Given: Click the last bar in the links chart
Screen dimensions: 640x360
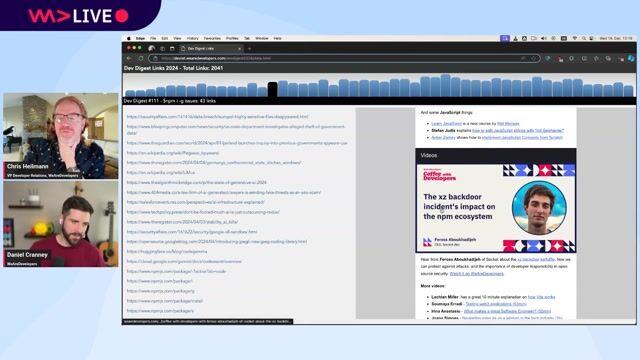Looking at the screenshot, I should (x=629, y=91).
